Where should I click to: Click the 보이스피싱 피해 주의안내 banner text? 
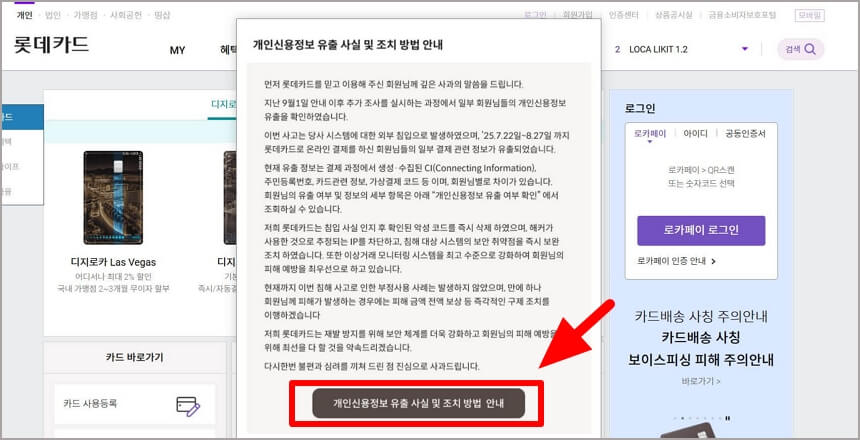point(701,360)
